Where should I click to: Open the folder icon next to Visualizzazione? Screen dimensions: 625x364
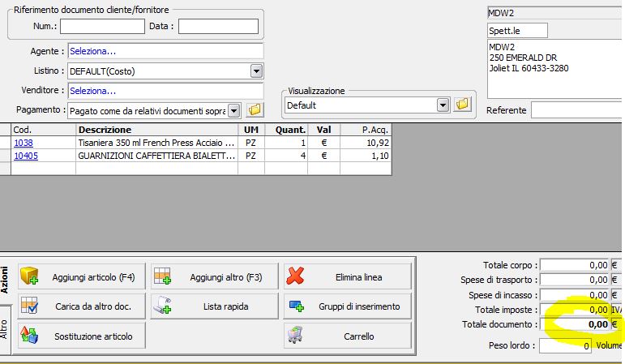click(x=462, y=105)
